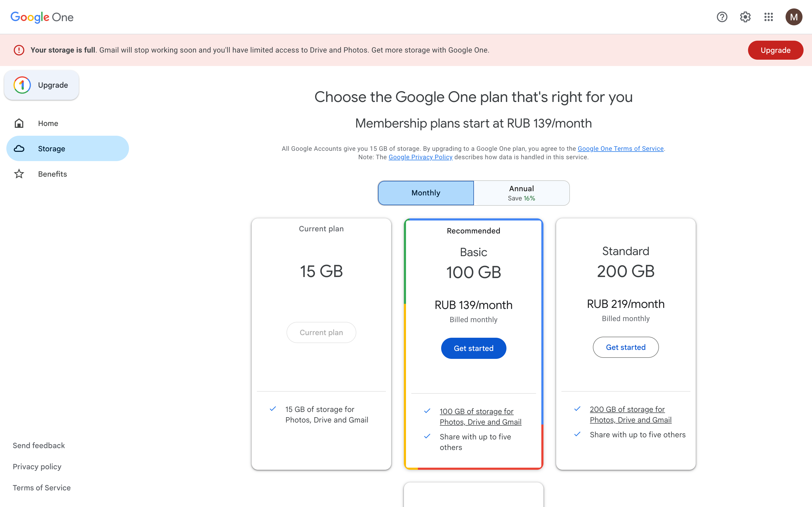Switch billing to Monthly

coord(426,193)
